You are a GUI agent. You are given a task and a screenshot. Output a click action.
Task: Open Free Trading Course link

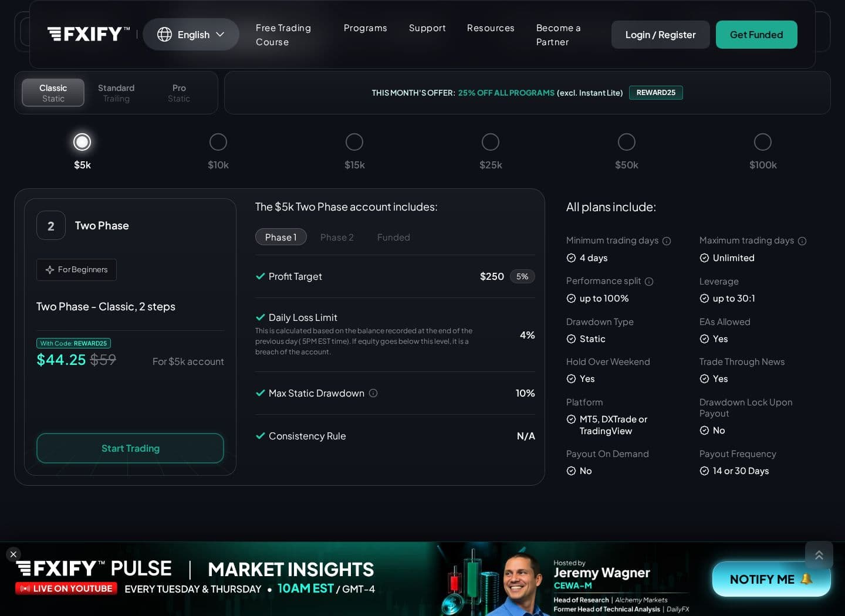click(x=283, y=35)
